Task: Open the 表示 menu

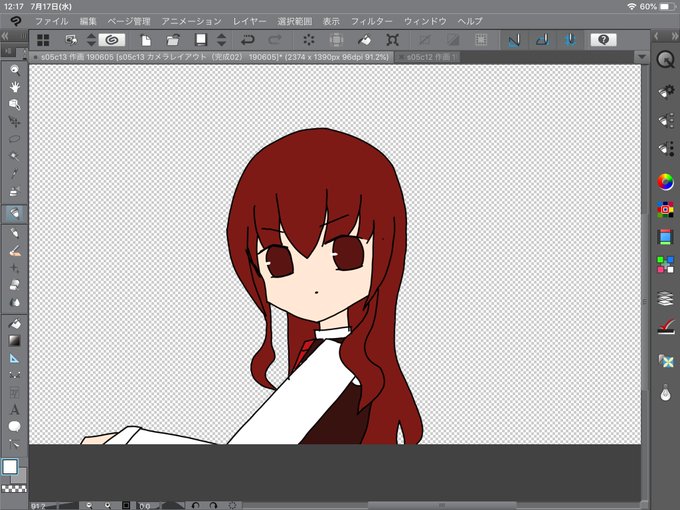Action: click(x=331, y=21)
